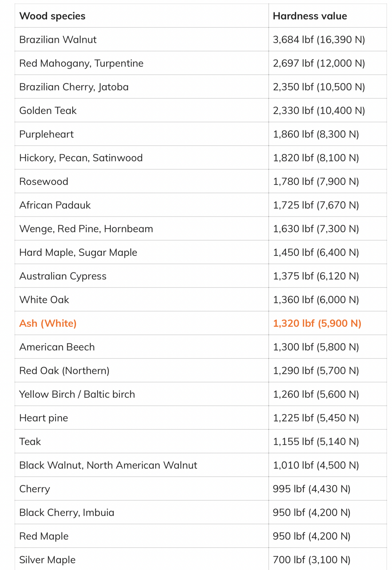This screenshot has height=570, width=392.
Task: Select the Brazilian Cherry, Jatoba row name
Action: click(74, 87)
